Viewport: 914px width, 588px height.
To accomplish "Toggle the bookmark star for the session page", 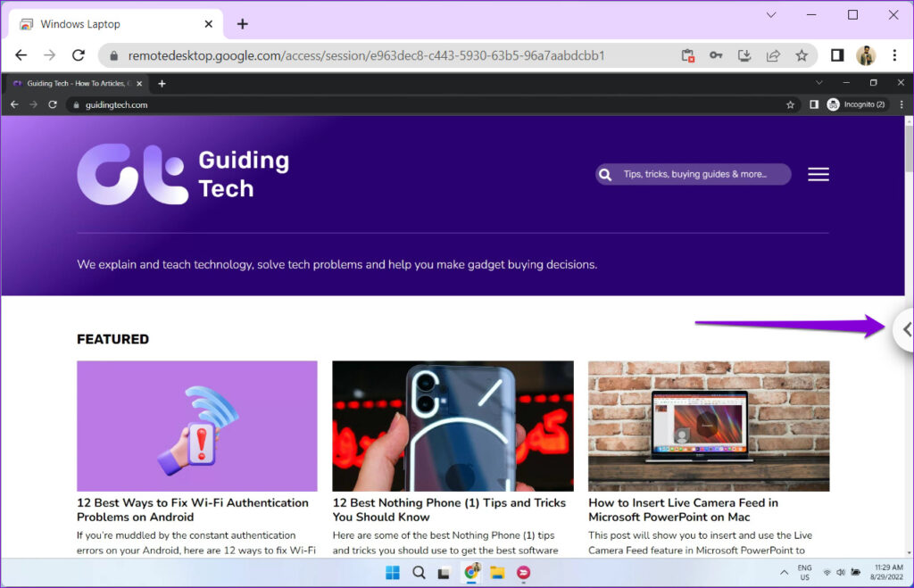I will click(802, 54).
